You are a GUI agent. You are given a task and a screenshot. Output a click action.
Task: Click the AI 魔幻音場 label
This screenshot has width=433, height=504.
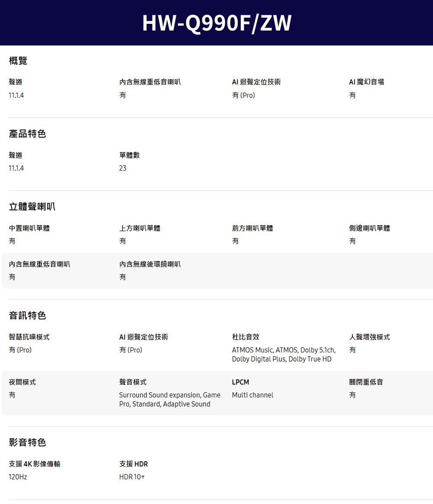366,82
